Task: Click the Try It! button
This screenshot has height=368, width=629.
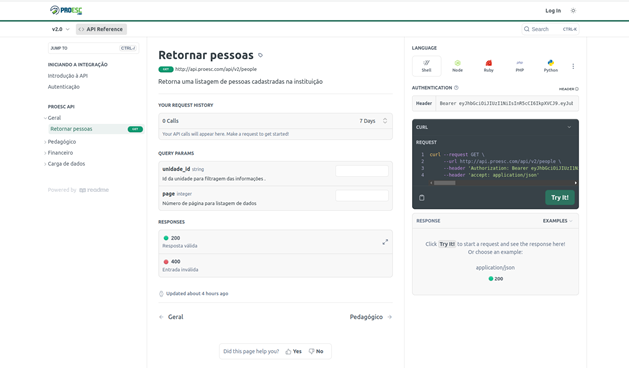Action: point(560,198)
